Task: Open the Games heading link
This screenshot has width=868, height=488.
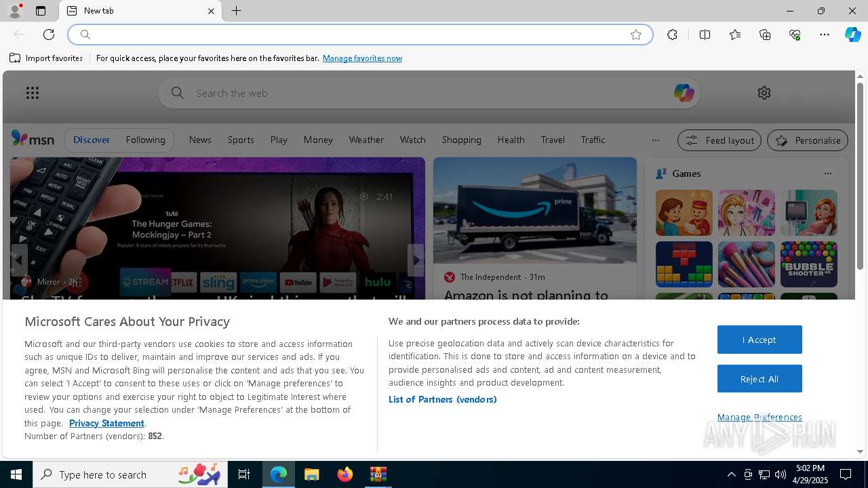Action: (x=686, y=174)
